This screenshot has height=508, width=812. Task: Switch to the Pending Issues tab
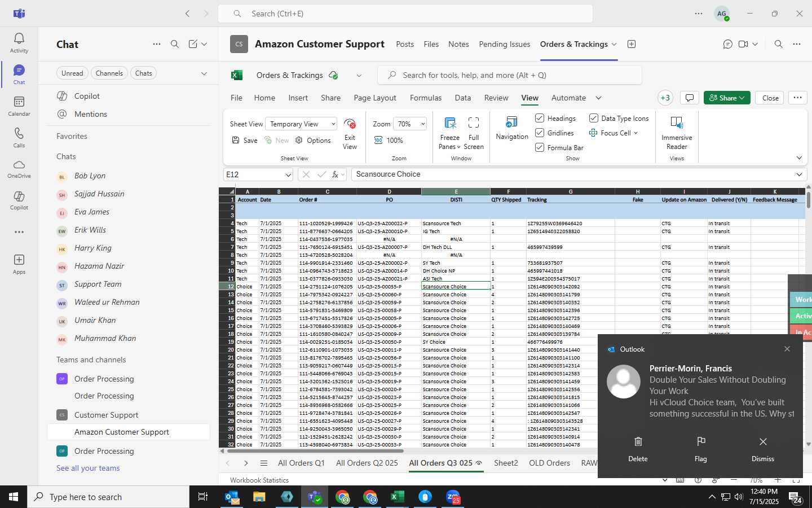pos(504,44)
